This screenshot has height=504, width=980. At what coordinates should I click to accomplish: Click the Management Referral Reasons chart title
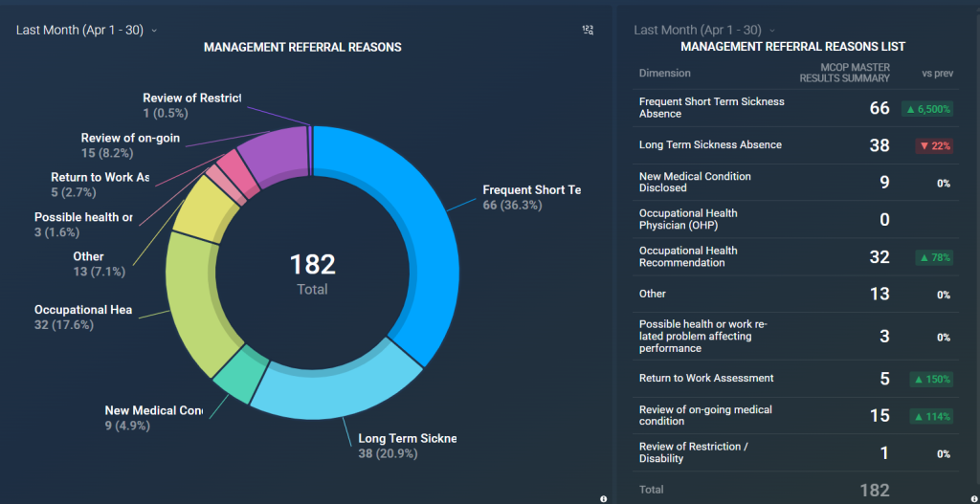pyautogui.click(x=302, y=47)
